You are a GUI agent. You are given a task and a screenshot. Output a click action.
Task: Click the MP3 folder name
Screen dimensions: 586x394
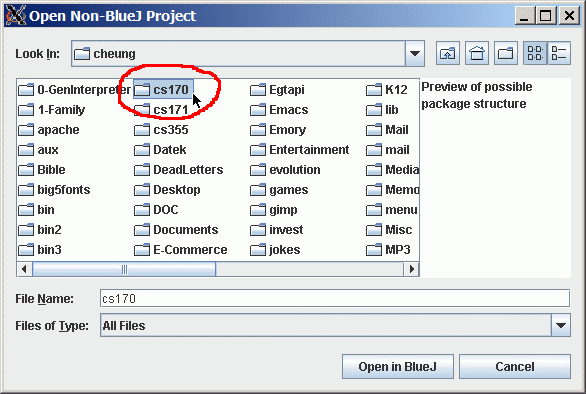pyautogui.click(x=398, y=250)
